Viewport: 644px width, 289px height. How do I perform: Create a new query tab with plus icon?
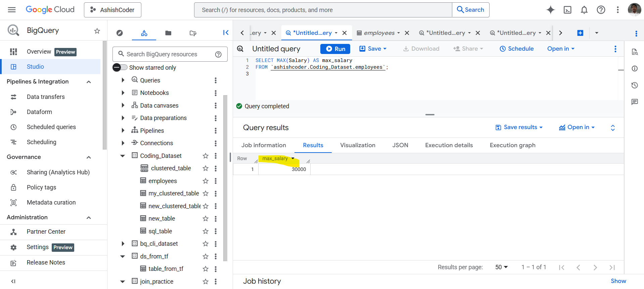point(580,33)
